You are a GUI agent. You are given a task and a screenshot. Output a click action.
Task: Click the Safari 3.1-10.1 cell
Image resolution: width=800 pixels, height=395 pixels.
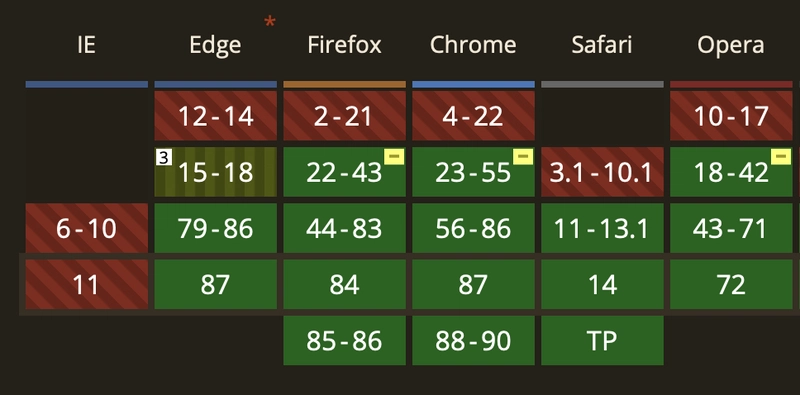603,172
